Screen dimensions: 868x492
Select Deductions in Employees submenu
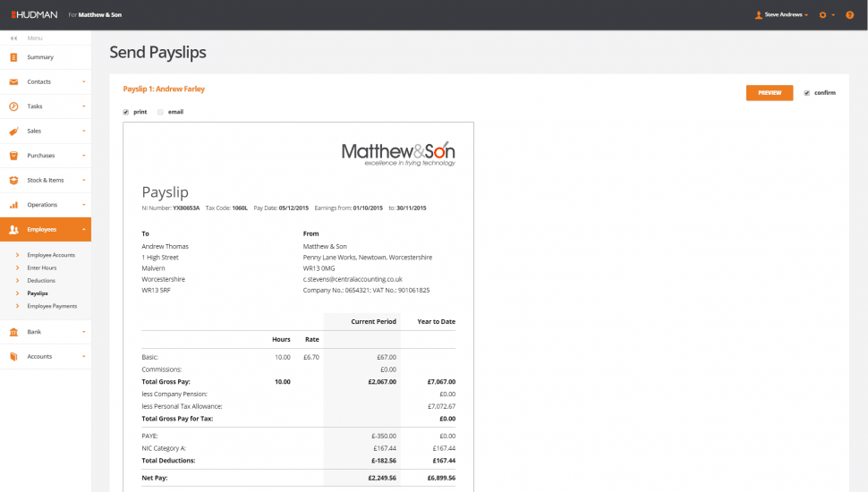(x=41, y=281)
